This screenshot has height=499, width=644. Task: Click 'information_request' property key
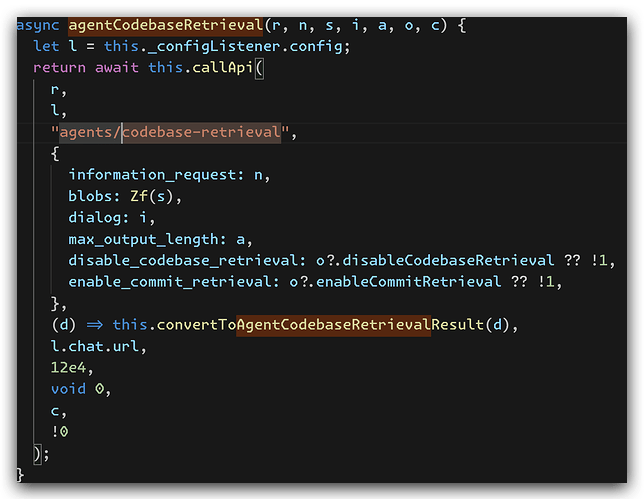click(x=152, y=175)
